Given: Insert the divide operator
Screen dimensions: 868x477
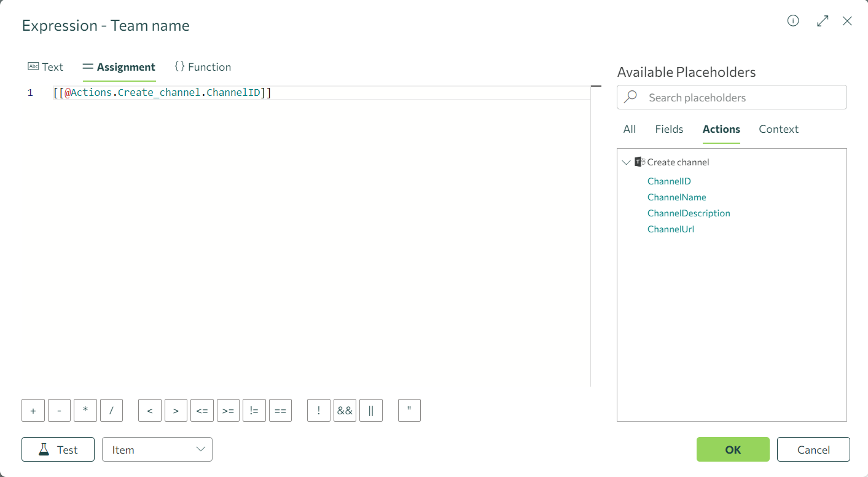Looking at the screenshot, I should (111, 411).
